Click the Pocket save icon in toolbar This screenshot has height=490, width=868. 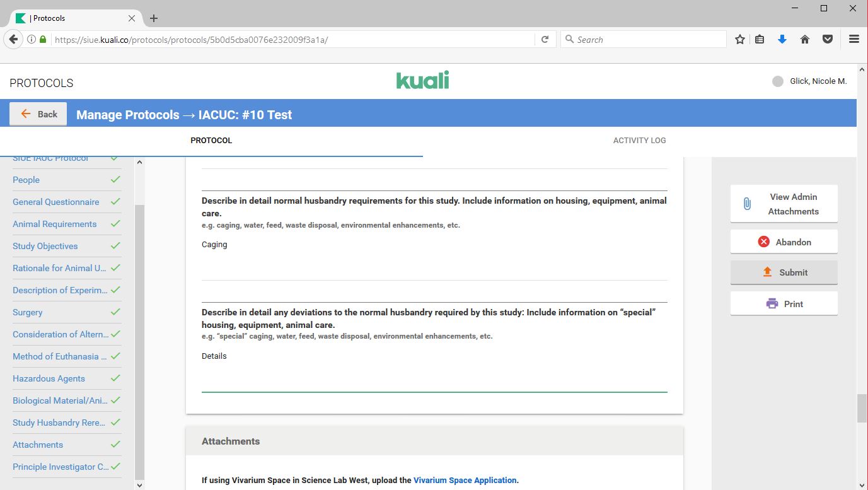tap(828, 39)
